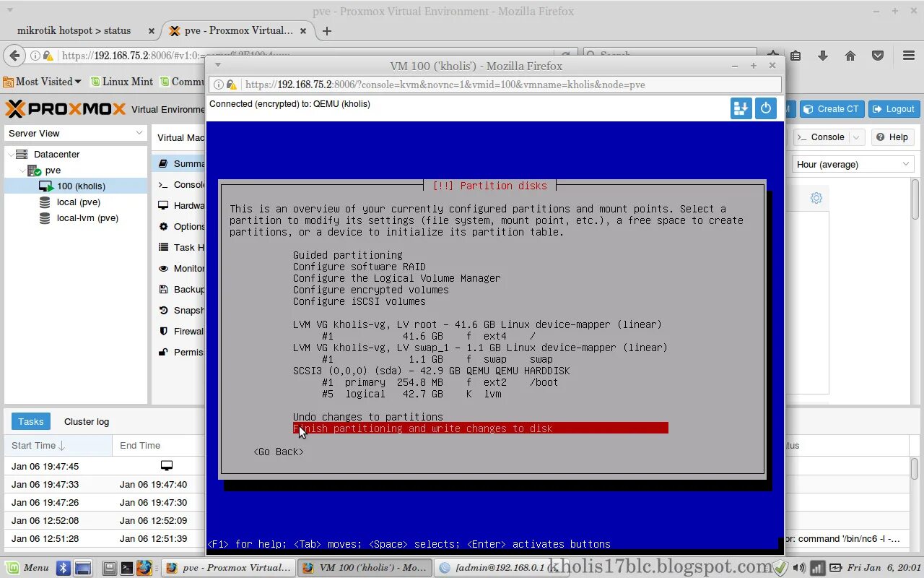Open the Firefox hamburger menu
The image size is (924, 578).
click(x=909, y=56)
